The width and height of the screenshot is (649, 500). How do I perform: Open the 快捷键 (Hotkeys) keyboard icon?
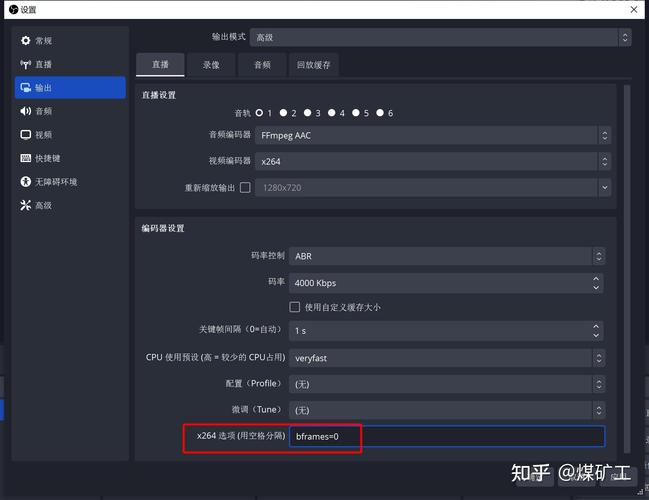tap(26, 158)
